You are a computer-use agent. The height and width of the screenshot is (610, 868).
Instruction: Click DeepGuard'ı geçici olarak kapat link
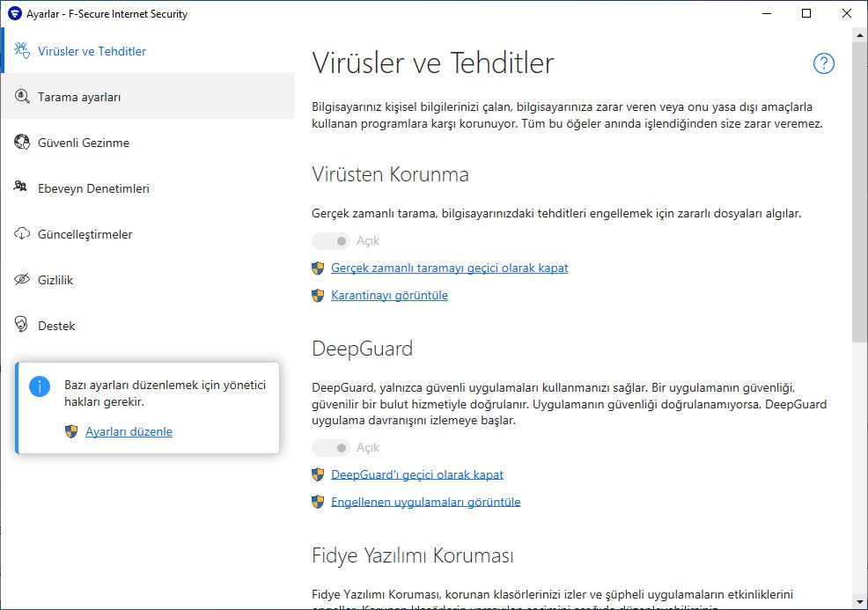[417, 474]
